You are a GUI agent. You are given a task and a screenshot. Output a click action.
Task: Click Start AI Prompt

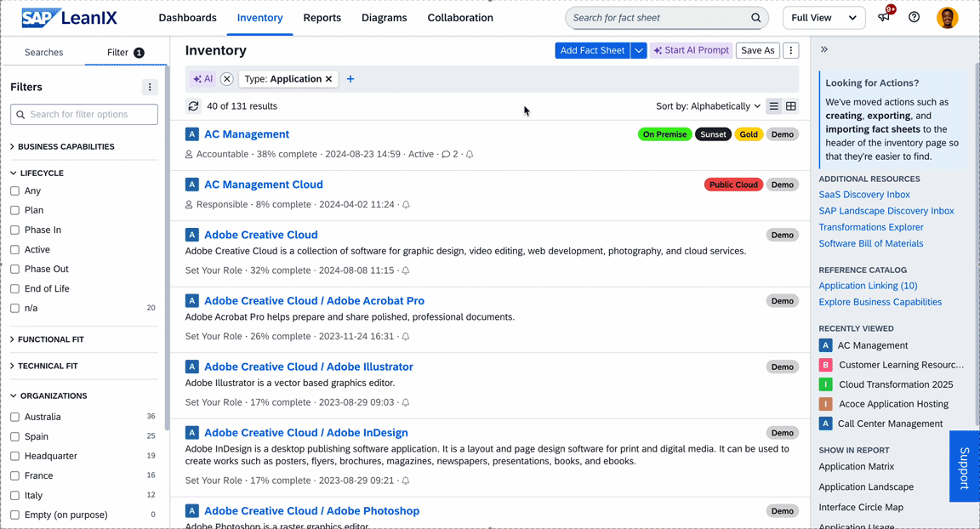click(692, 50)
